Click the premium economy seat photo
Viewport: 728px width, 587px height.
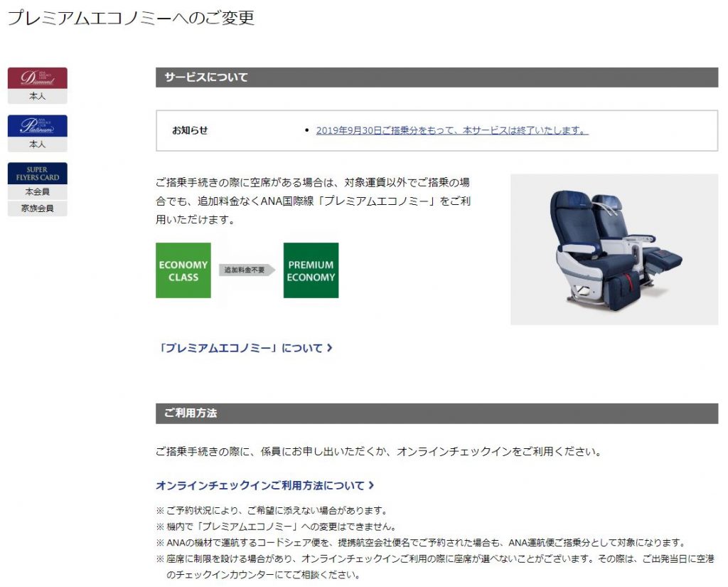point(614,250)
